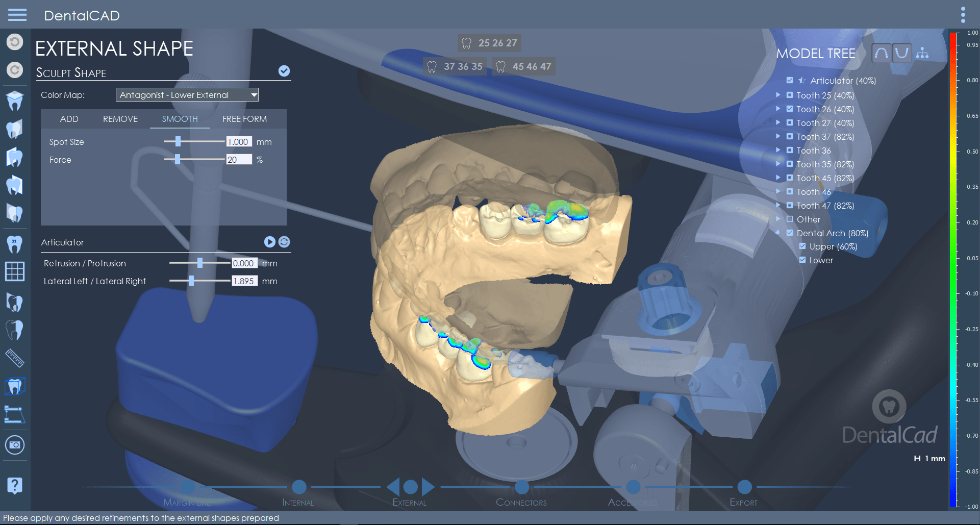Jump to the Connectors step
980x525 pixels.
(522, 487)
